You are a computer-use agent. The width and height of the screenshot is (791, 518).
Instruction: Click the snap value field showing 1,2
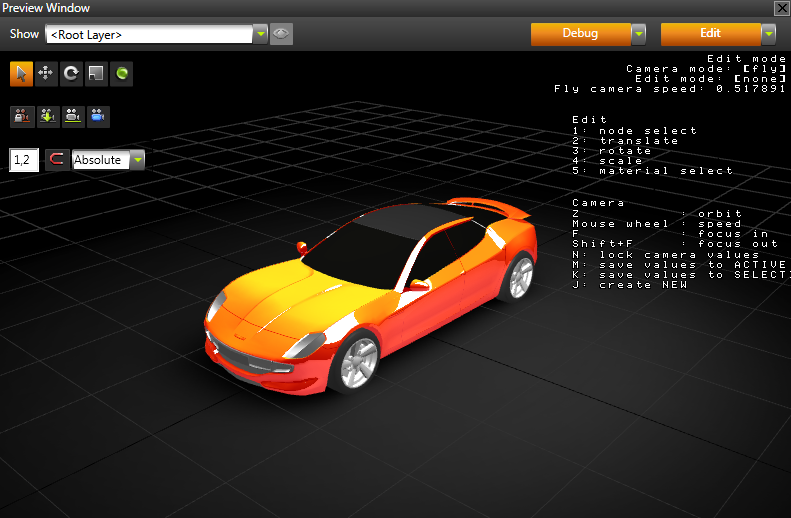click(x=24, y=160)
